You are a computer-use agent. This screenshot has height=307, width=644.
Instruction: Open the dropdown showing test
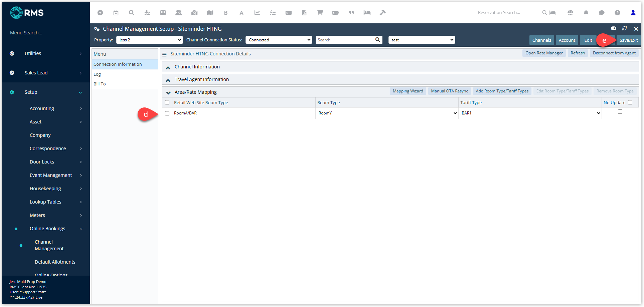422,40
